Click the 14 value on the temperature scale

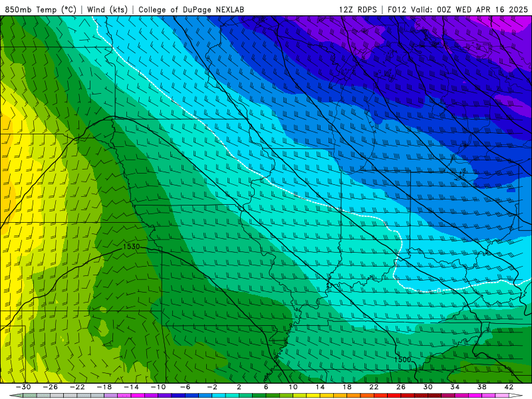321,387
